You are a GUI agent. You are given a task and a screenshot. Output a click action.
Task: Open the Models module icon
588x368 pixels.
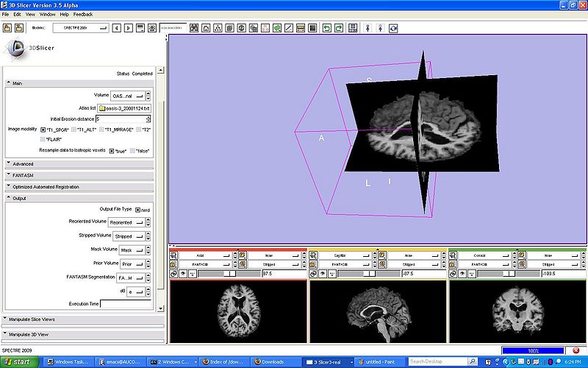(x=242, y=28)
